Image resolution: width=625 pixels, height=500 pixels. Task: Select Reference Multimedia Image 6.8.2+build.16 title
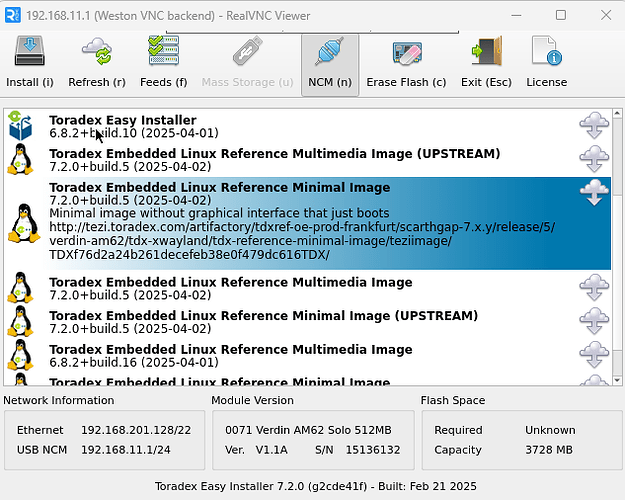coord(231,349)
